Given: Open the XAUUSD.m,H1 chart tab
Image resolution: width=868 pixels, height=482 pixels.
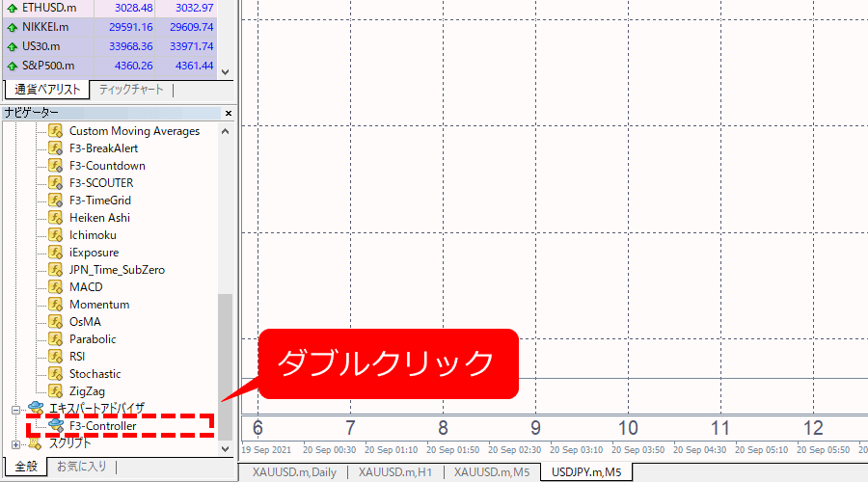Looking at the screenshot, I should click(x=393, y=471).
